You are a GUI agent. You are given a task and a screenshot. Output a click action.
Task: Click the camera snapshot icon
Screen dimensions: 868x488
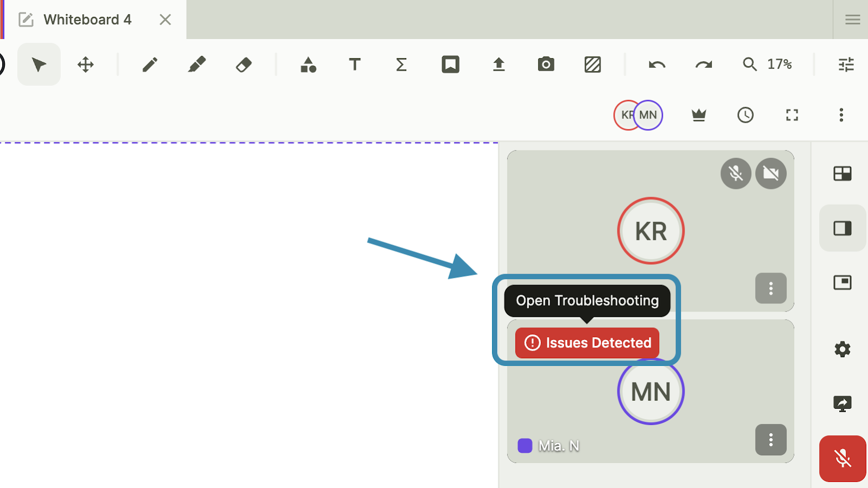[546, 65]
